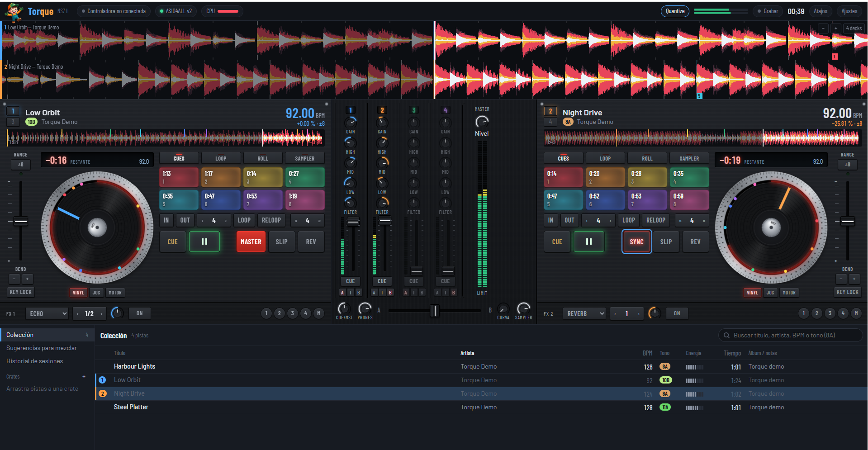Halve deck 1 loop length with left arrow

tap(202, 221)
